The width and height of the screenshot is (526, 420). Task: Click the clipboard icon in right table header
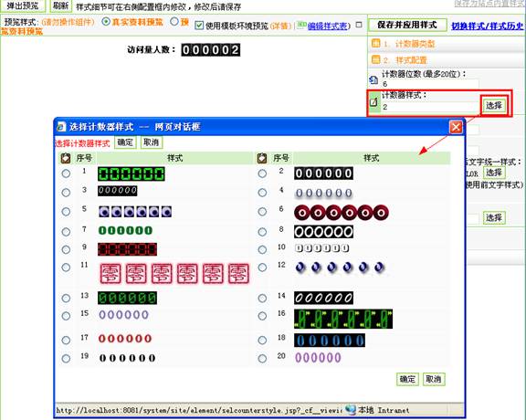coord(262,158)
